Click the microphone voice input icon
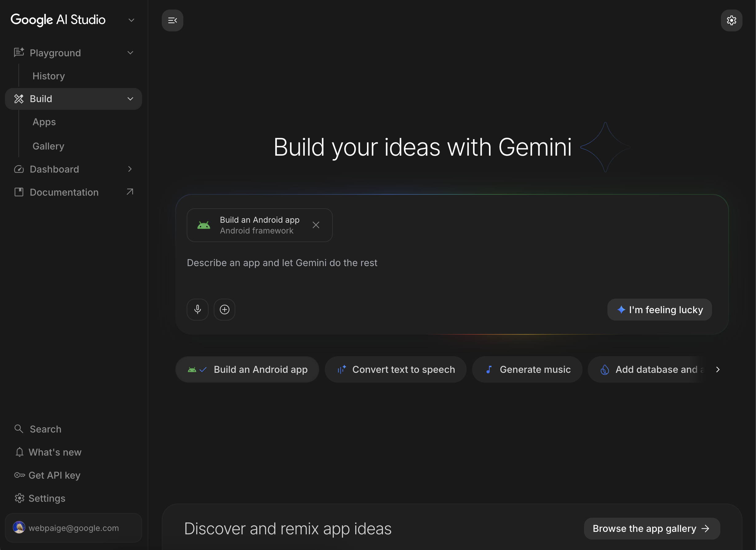The height and width of the screenshot is (550, 756). [x=197, y=309]
